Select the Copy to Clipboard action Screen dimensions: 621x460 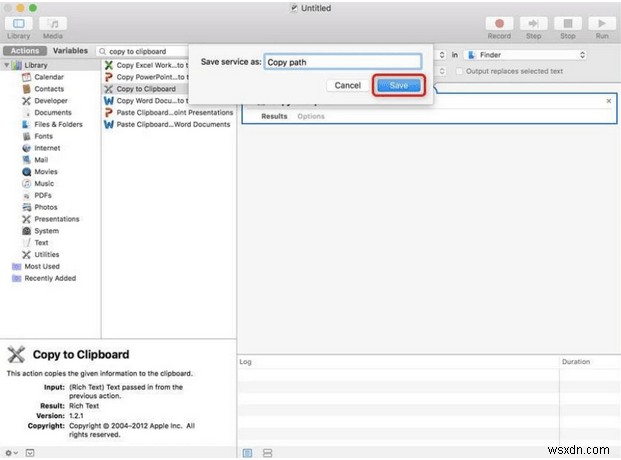(146, 89)
